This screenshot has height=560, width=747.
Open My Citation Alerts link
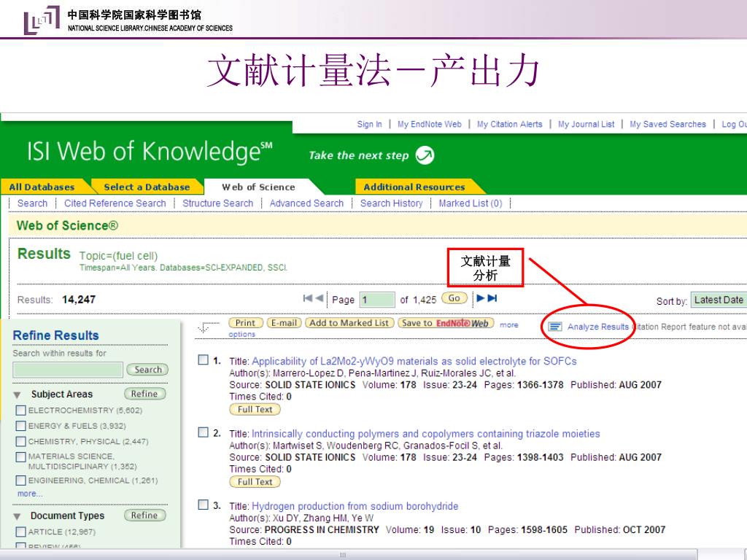[x=510, y=124]
